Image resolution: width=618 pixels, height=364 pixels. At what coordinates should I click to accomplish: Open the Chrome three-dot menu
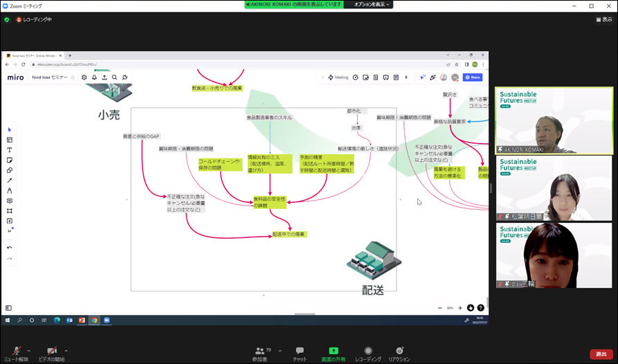(483, 64)
